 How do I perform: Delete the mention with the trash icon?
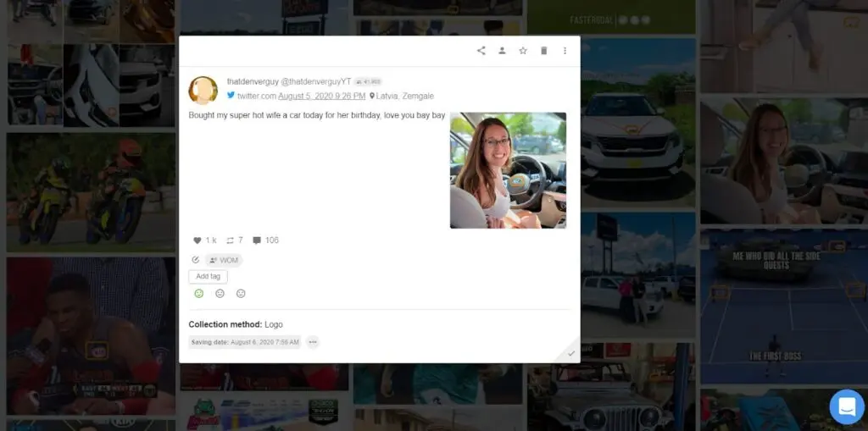(x=544, y=51)
